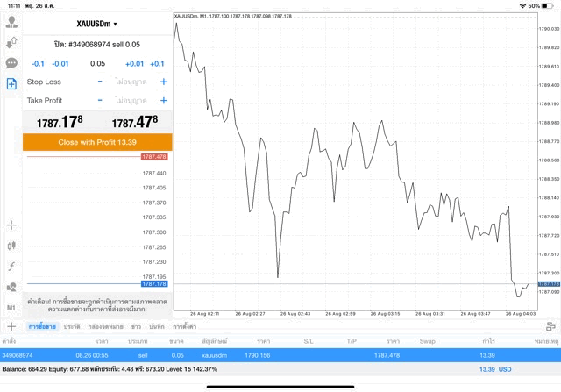Switch to the ประวัติ history tab
Screen dimensions: 561x392
point(72,326)
